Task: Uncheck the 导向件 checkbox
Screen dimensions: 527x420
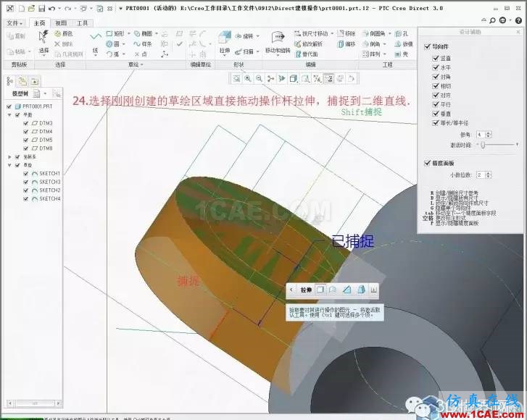Action: 427,46
